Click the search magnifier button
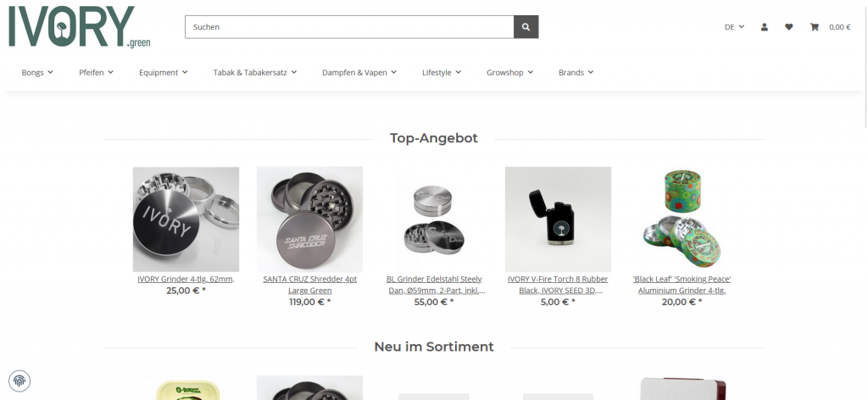The image size is (868, 400). [526, 27]
